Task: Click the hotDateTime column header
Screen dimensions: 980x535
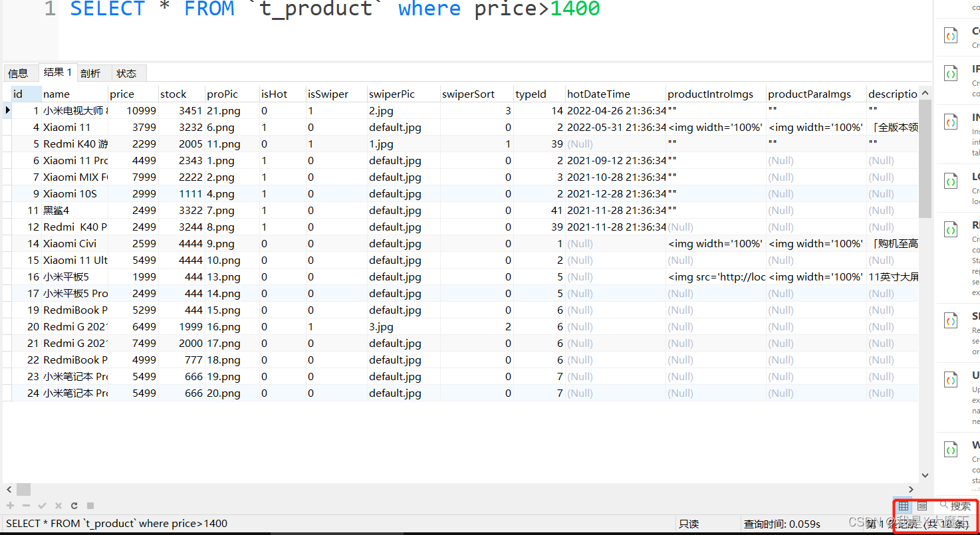Action: [616, 94]
